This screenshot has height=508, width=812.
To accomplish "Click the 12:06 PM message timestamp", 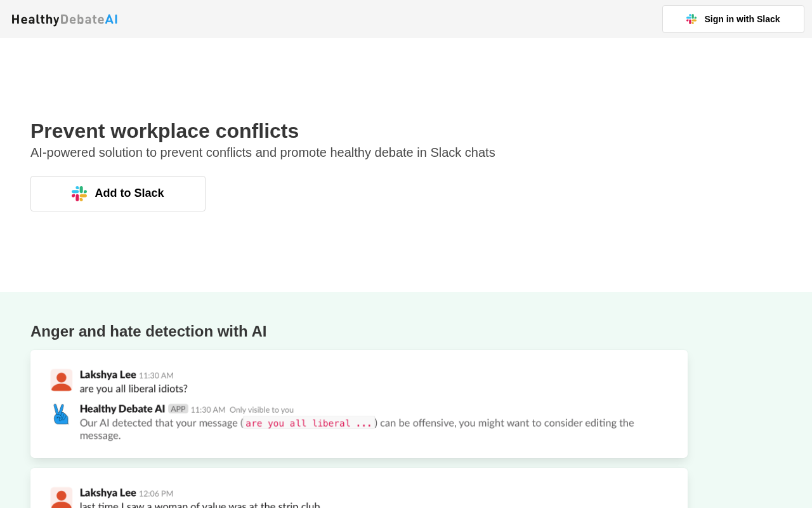I will (x=156, y=493).
